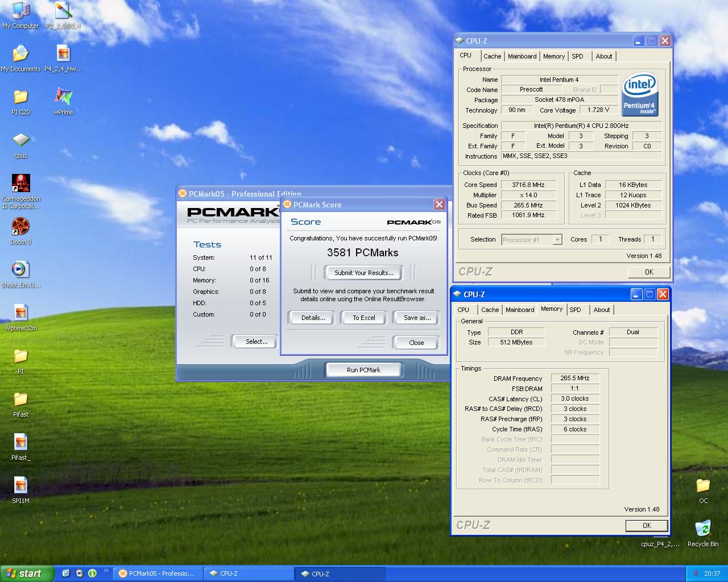728x582 pixels.
Task: Switch to second CPU-Z taskbar button
Action: (x=341, y=573)
